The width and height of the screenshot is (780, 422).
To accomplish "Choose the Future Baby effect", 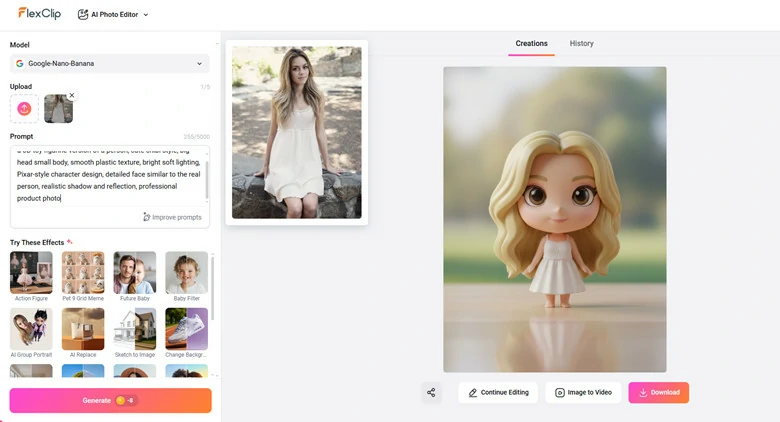I will coord(135,276).
